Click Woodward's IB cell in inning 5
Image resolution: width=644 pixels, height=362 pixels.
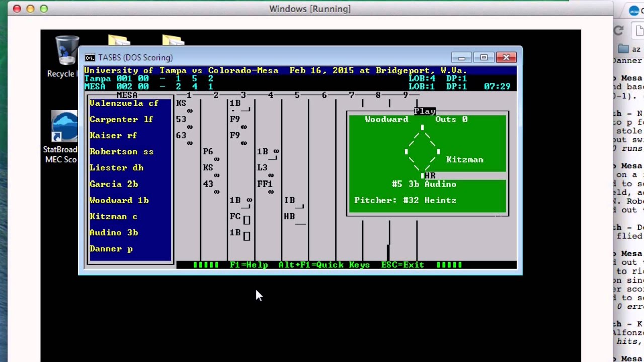(x=289, y=200)
